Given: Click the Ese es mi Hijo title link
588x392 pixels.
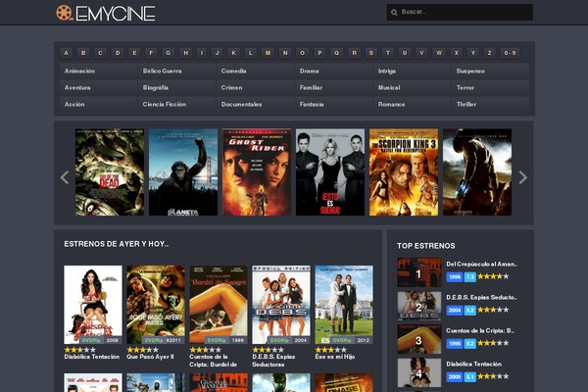Looking at the screenshot, I should tap(335, 357).
